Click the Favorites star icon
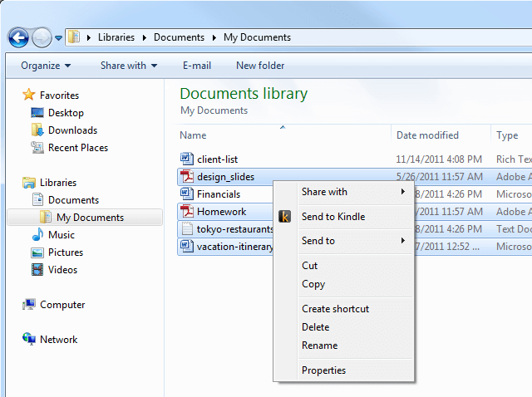This screenshot has width=532, height=397. tap(29, 95)
